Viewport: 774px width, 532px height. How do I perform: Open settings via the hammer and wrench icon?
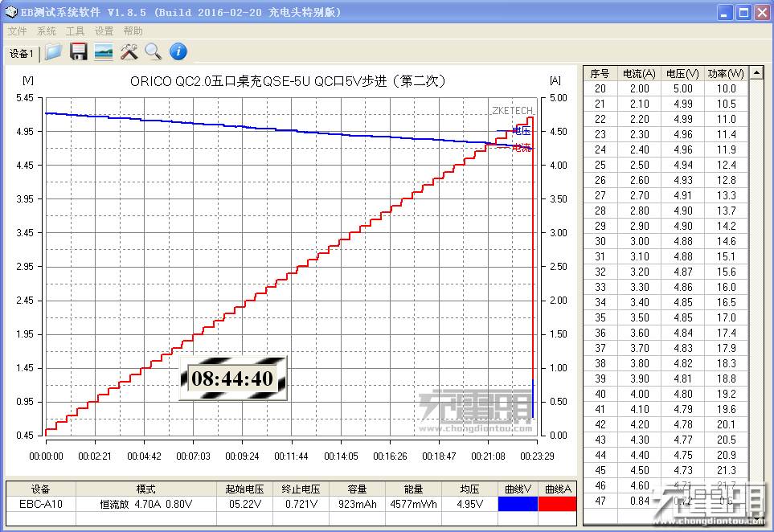[x=129, y=51]
